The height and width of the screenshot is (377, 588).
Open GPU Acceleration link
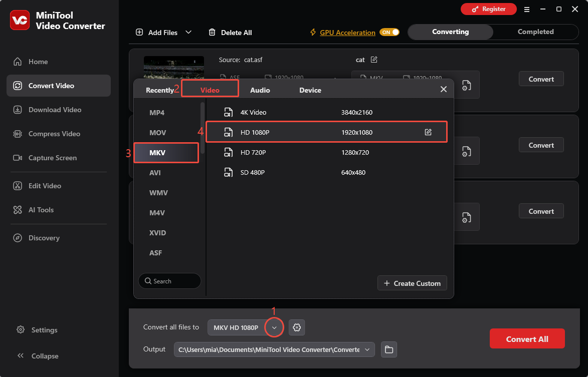coord(347,32)
